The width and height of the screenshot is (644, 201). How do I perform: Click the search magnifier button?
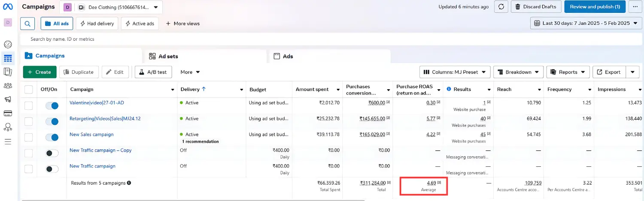(27, 24)
